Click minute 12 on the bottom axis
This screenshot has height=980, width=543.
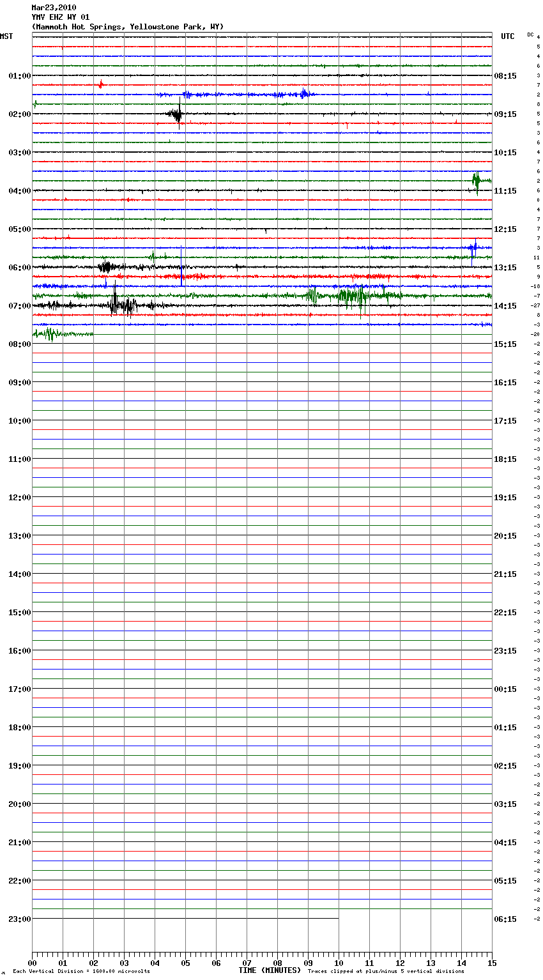click(400, 963)
